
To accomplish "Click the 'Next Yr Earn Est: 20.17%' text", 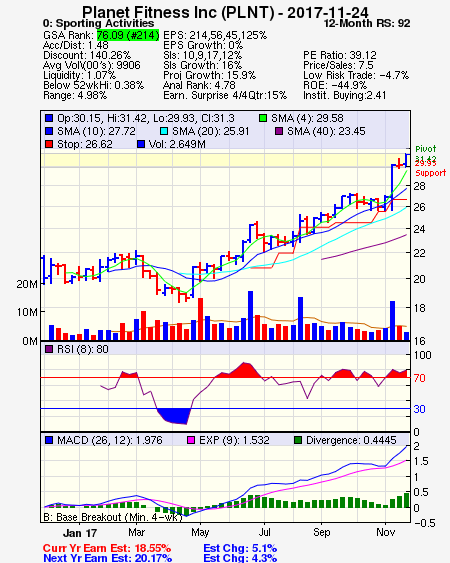I will pyautogui.click(x=107, y=558).
